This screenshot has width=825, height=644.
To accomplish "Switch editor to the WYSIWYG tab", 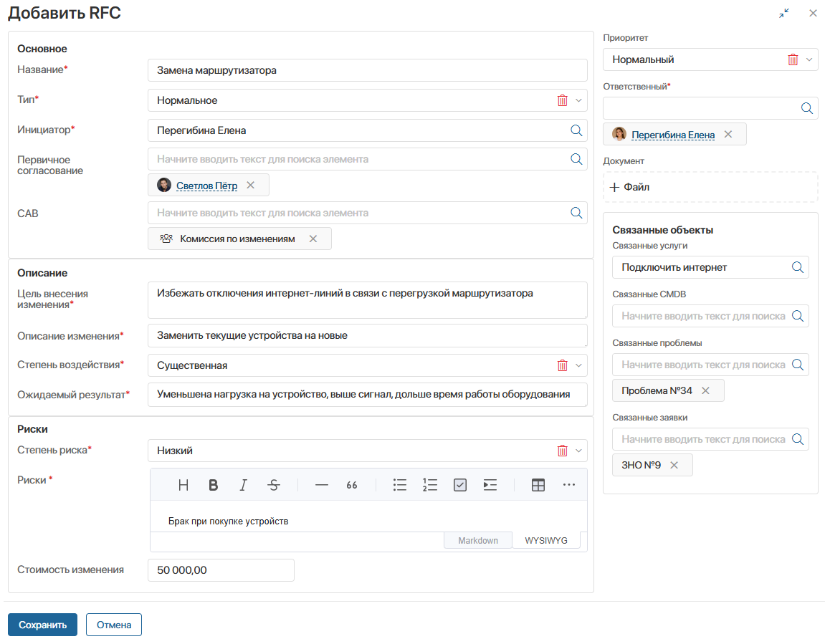I will pyautogui.click(x=546, y=540).
